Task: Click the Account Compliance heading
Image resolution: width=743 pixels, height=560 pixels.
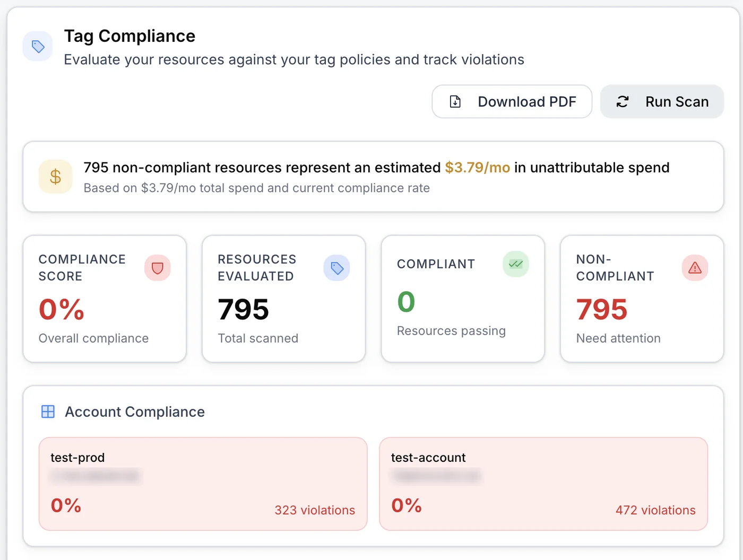Action: pyautogui.click(x=135, y=412)
